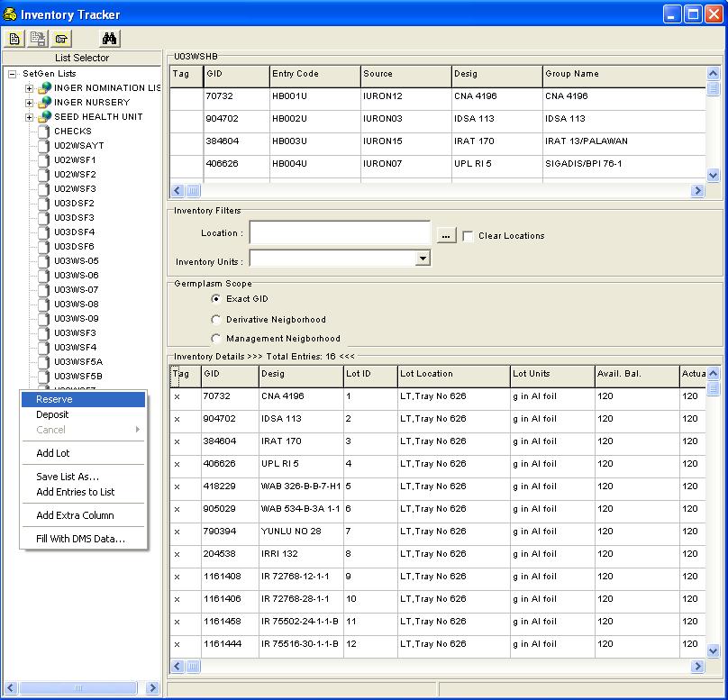
Task: Click top grid scroll right arrow
Action: click(x=697, y=191)
